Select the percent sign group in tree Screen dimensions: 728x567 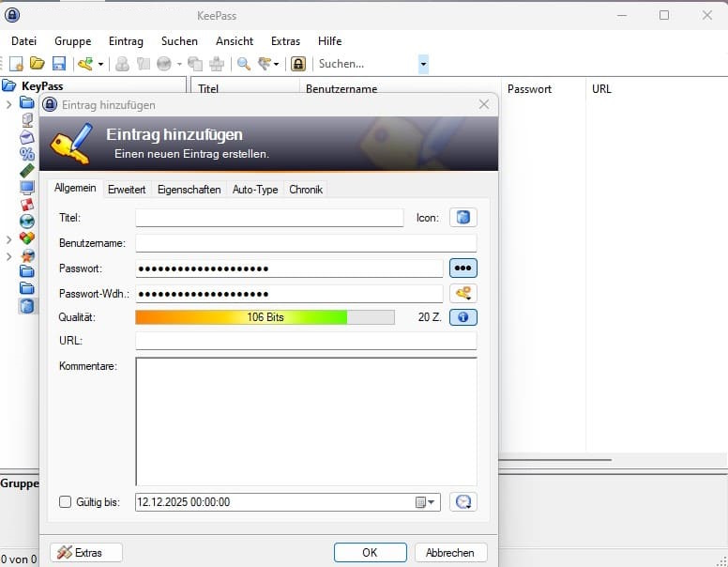tap(27, 154)
